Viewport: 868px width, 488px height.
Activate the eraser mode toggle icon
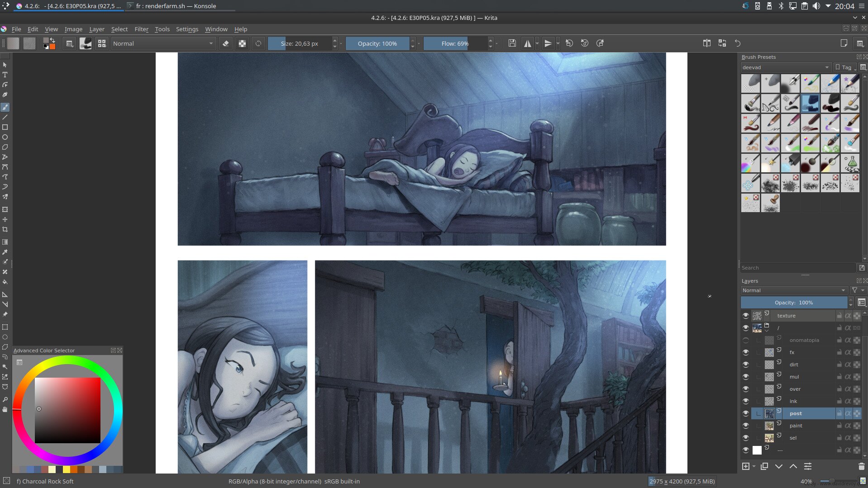click(x=226, y=43)
